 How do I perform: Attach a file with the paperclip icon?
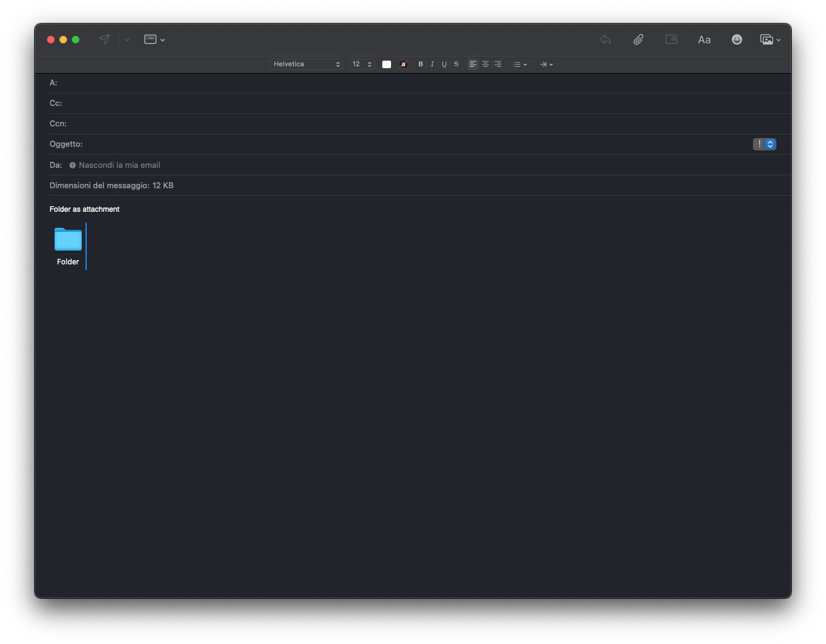tap(638, 40)
